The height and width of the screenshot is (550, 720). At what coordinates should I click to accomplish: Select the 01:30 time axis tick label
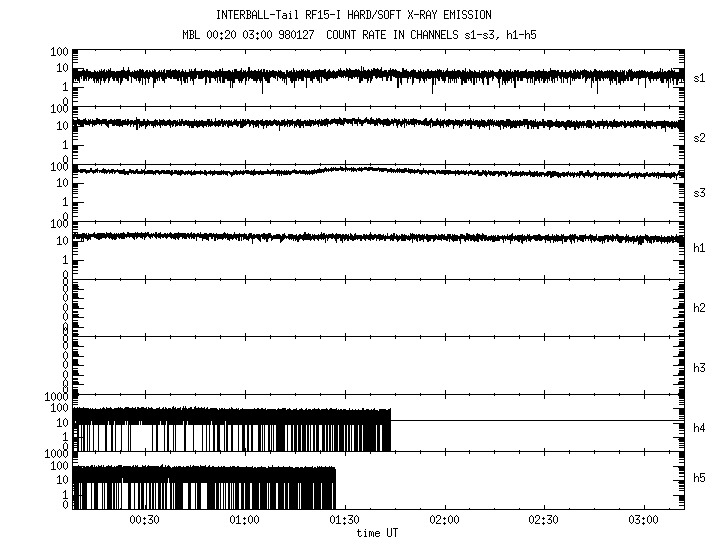pos(345,520)
